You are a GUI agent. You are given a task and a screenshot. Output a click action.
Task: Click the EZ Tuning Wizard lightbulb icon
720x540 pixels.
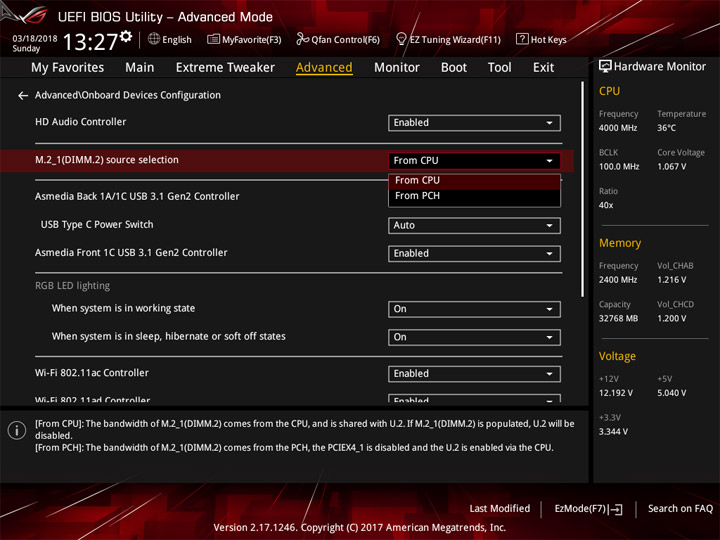point(401,39)
